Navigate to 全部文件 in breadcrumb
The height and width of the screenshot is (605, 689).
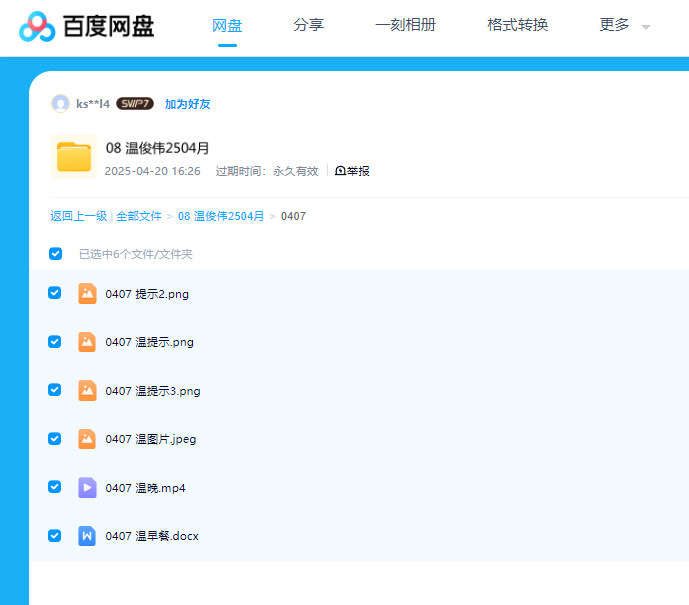[139, 216]
